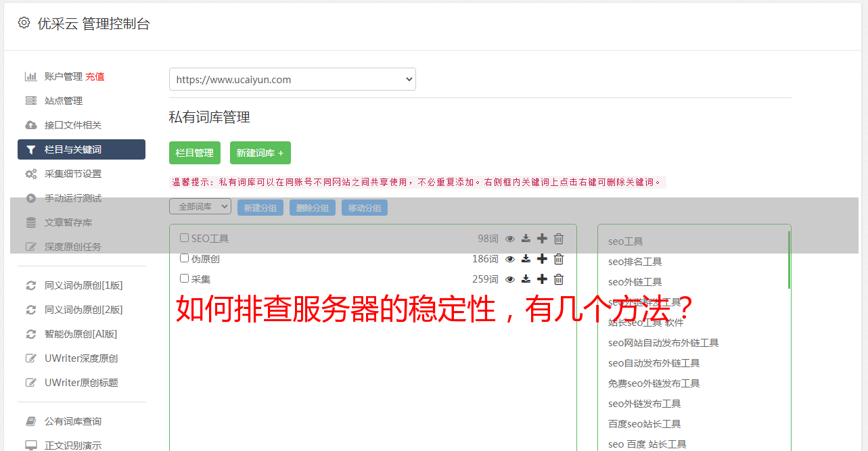This screenshot has width=868, height=451.
Task: Click the refresh icon beside 智能伪原创[AI版]
Action: tap(31, 334)
